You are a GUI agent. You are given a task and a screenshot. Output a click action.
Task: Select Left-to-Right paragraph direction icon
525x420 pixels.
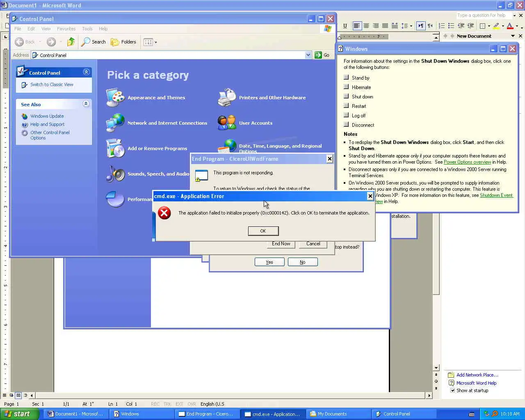(421, 26)
